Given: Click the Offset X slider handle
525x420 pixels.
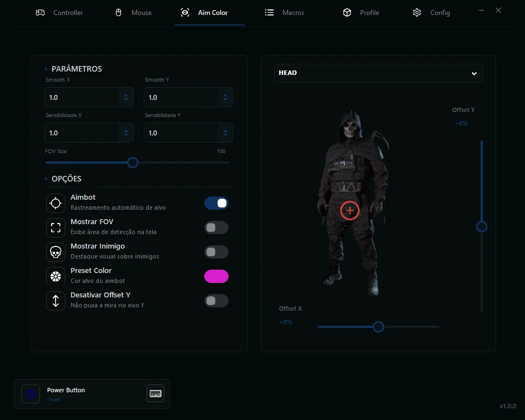Looking at the screenshot, I should coord(378,327).
